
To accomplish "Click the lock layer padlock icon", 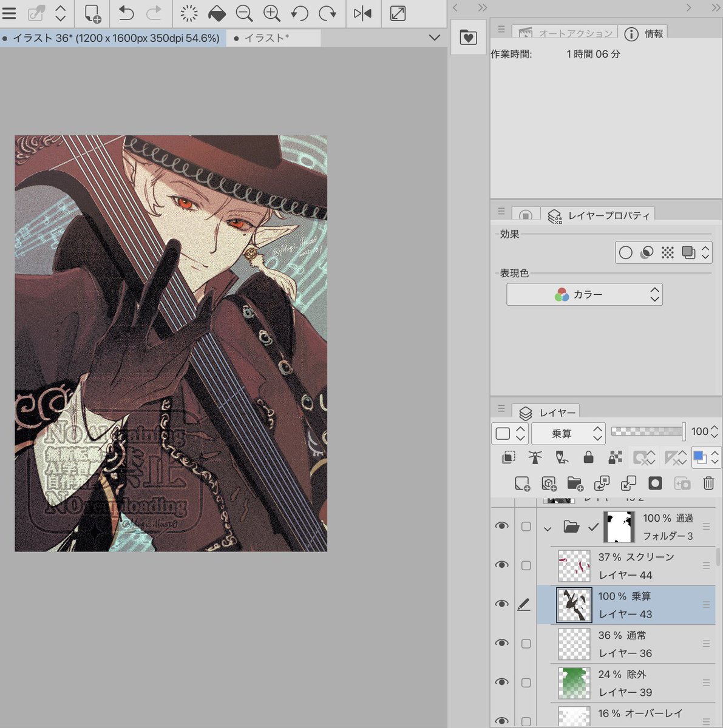I will tap(588, 457).
